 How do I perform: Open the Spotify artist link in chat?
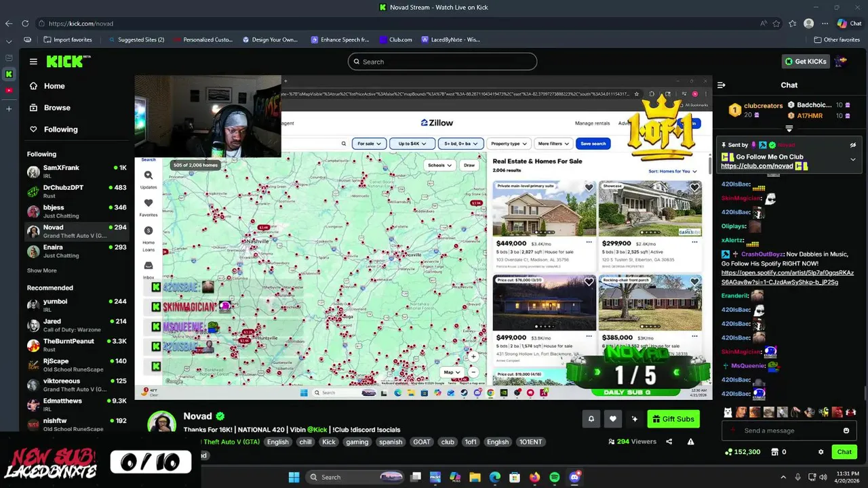point(787,277)
